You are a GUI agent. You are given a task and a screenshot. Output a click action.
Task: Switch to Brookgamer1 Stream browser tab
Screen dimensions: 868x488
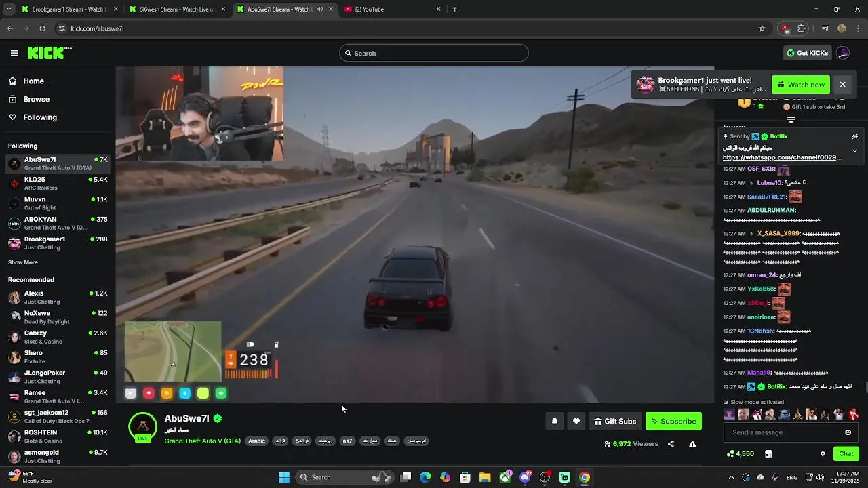click(70, 9)
